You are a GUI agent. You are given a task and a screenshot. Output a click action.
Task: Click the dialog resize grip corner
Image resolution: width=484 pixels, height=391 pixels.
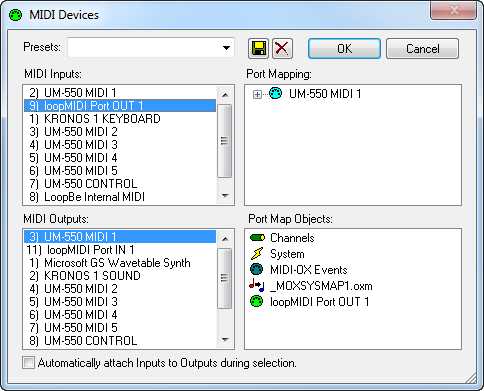[471, 378]
